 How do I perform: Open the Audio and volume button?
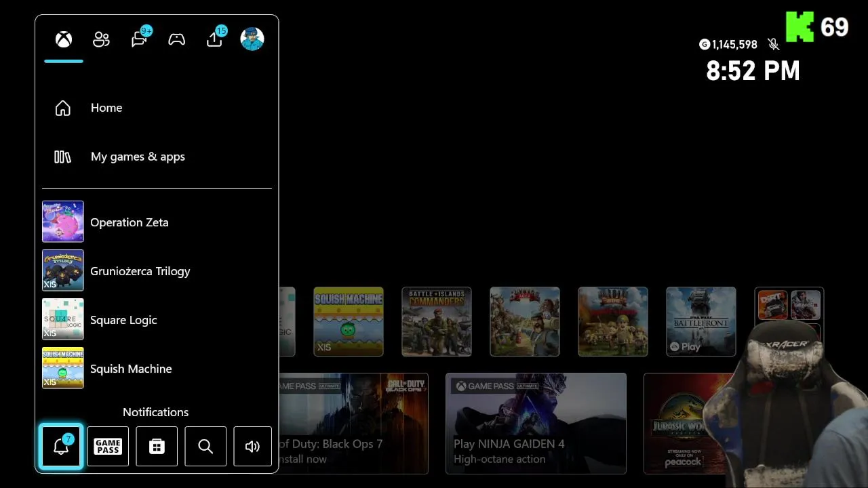pos(252,446)
